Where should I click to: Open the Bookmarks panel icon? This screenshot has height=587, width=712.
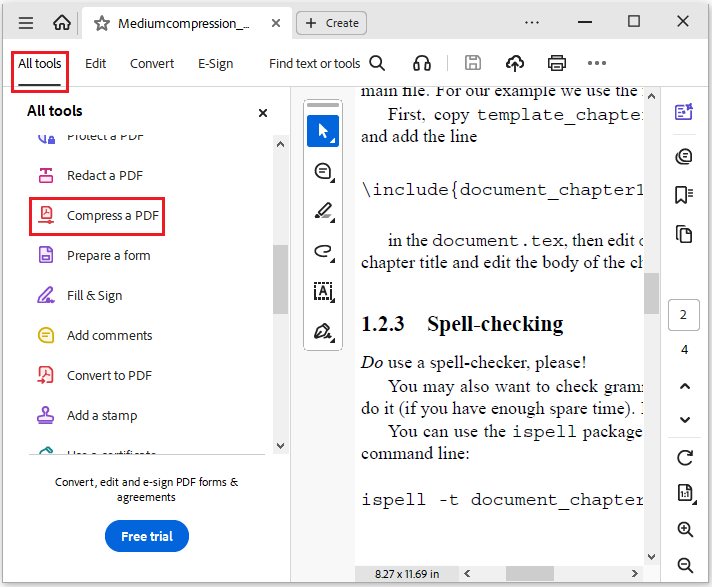[684, 195]
